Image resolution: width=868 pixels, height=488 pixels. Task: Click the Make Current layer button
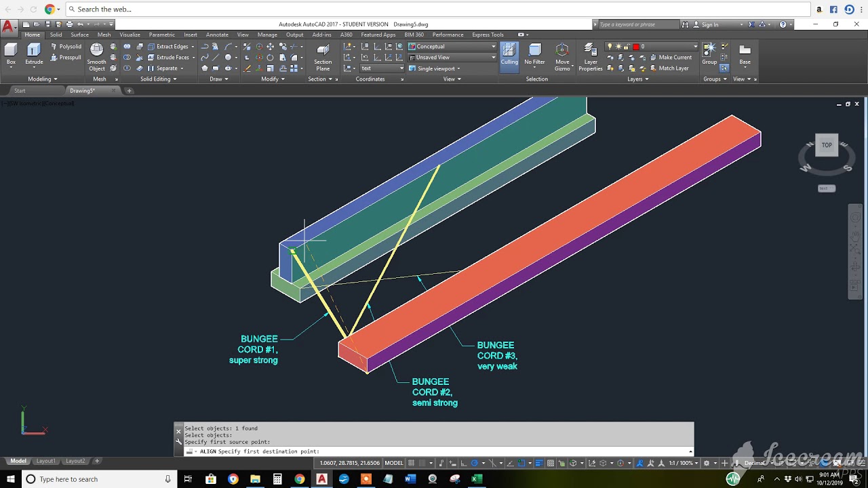click(x=670, y=58)
